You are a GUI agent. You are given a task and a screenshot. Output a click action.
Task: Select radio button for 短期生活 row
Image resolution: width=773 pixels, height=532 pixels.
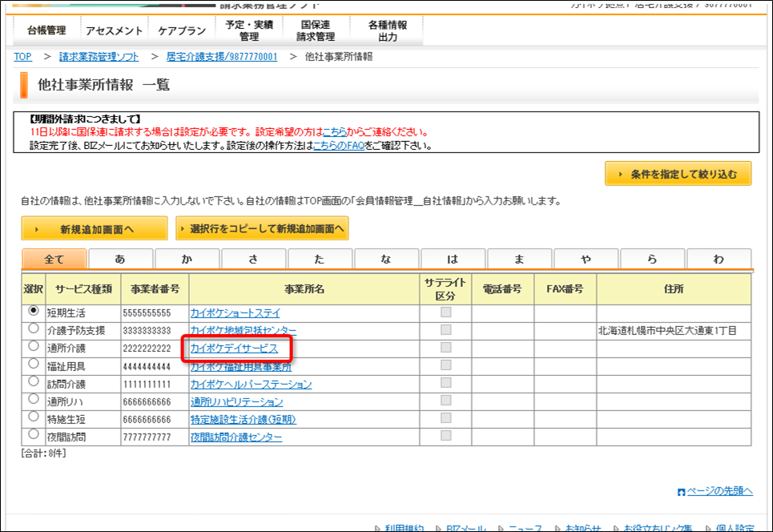(33, 311)
